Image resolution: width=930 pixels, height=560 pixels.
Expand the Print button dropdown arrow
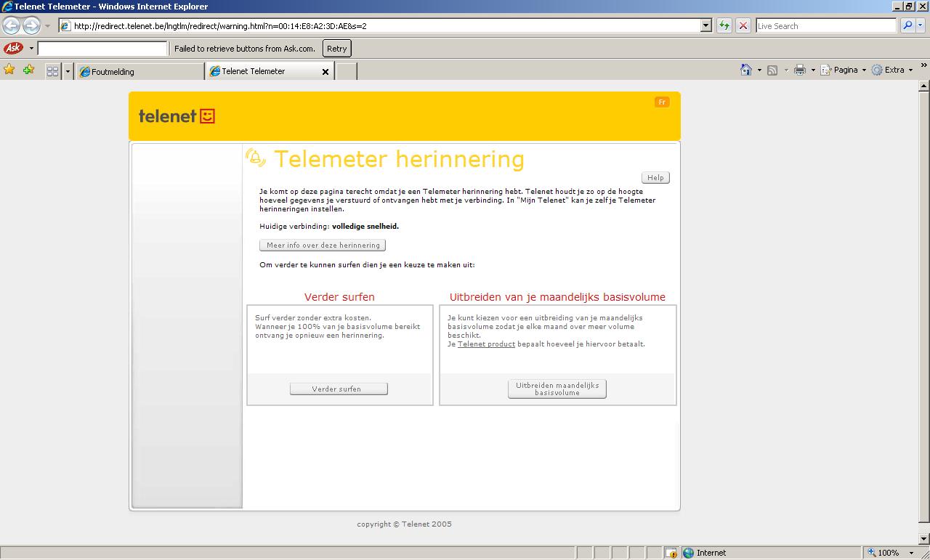click(813, 70)
